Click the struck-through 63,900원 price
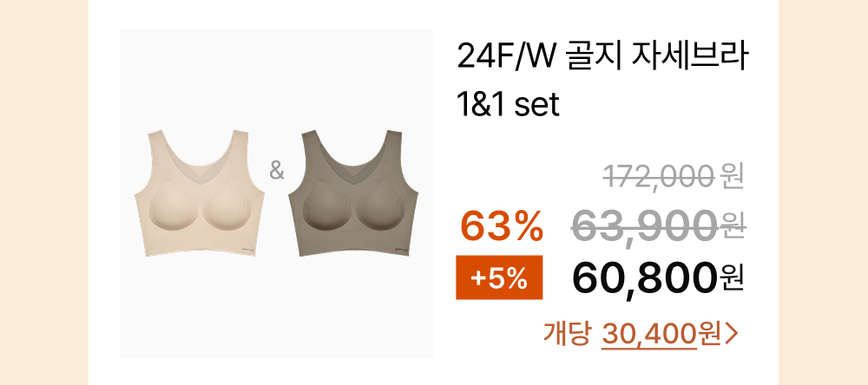 click(660, 227)
